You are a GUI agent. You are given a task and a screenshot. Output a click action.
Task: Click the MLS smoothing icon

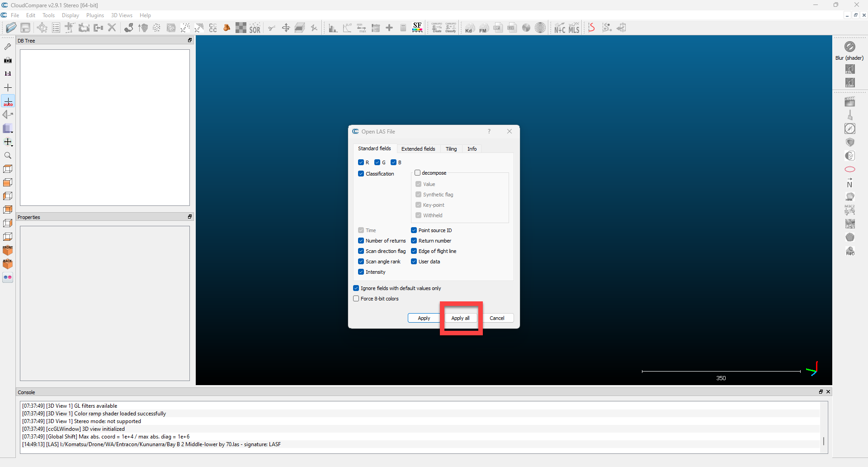point(574,28)
